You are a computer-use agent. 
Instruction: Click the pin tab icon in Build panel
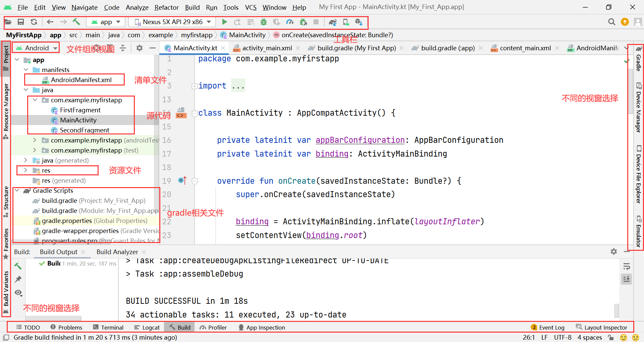(18, 279)
